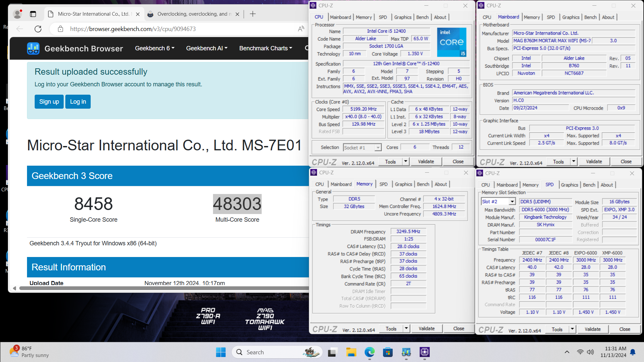
Task: Open the Geekbench AI dropdown menu
Action: tap(207, 48)
